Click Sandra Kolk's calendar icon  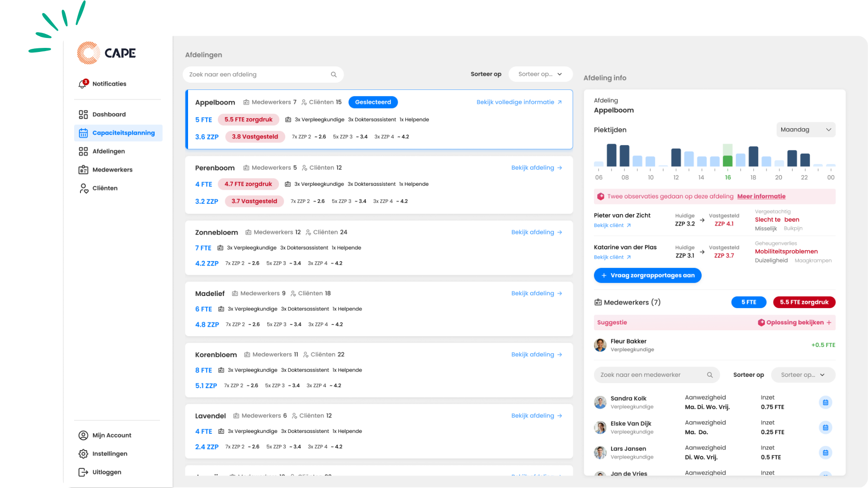point(825,403)
